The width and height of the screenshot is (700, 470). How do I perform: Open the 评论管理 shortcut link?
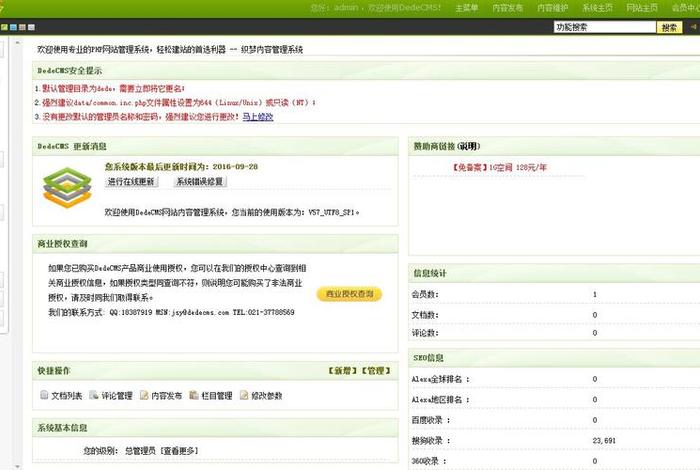pyautogui.click(x=117, y=396)
